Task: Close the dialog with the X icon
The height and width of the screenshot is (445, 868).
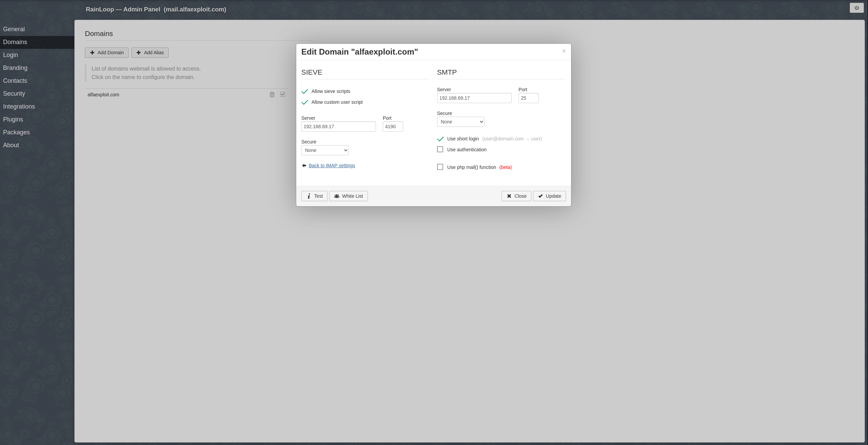Action: pos(564,51)
